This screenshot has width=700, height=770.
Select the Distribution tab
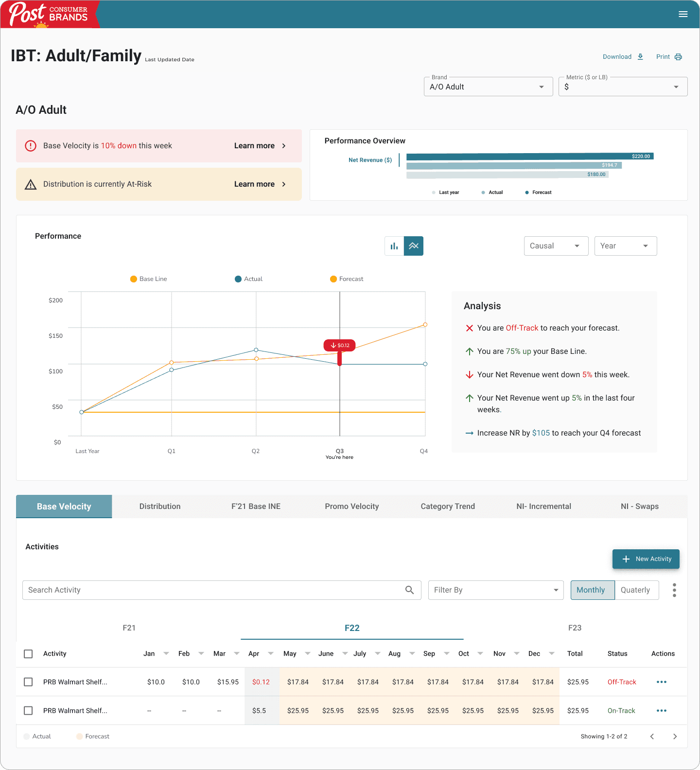160,507
